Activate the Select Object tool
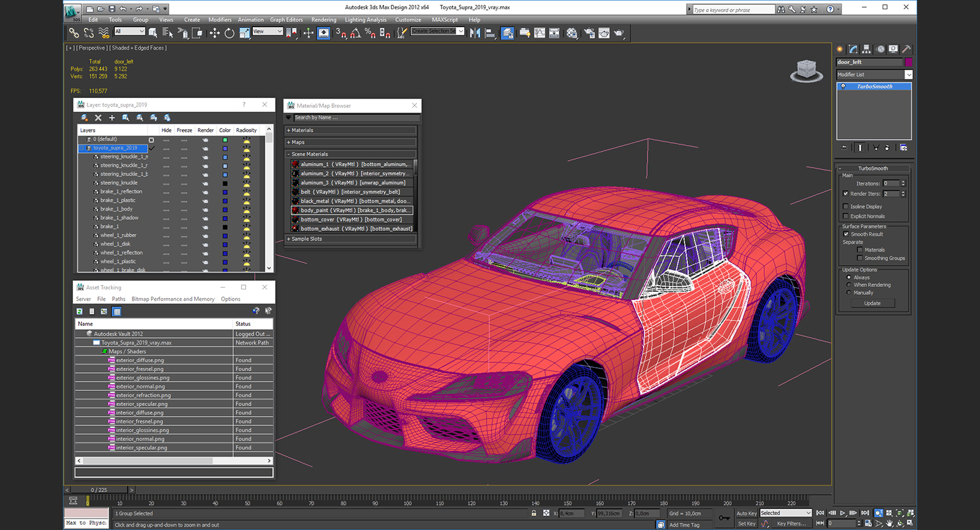The height and width of the screenshot is (530, 980). (x=153, y=32)
